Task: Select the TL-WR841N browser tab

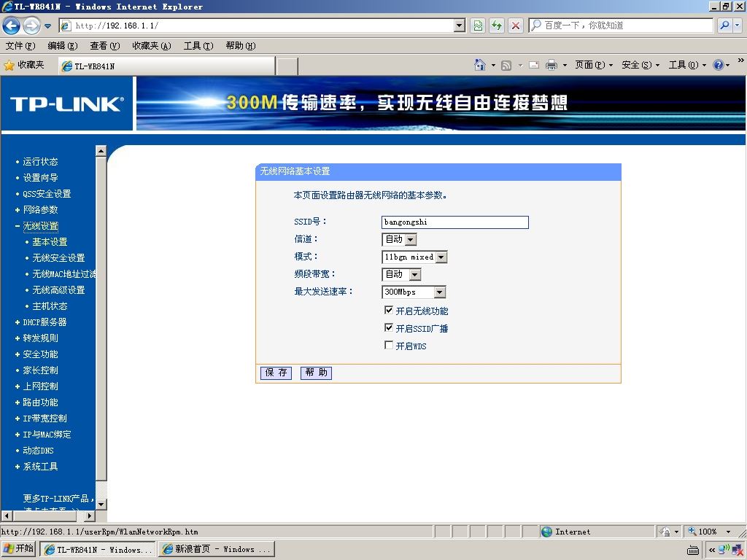Action: [166, 66]
